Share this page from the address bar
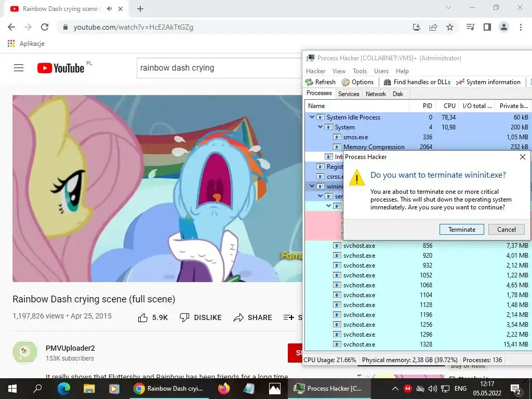Screen dimensions: 532x399 click(x=433, y=27)
